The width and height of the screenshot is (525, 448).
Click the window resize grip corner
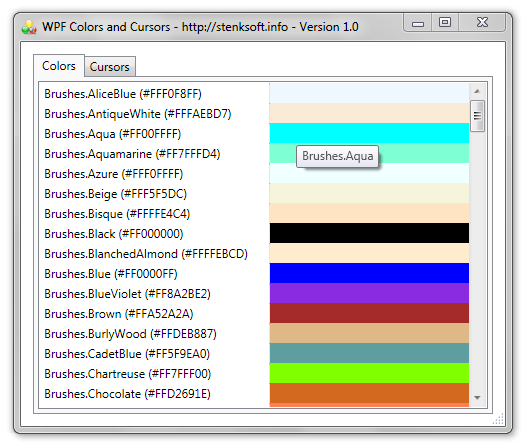click(x=499, y=420)
